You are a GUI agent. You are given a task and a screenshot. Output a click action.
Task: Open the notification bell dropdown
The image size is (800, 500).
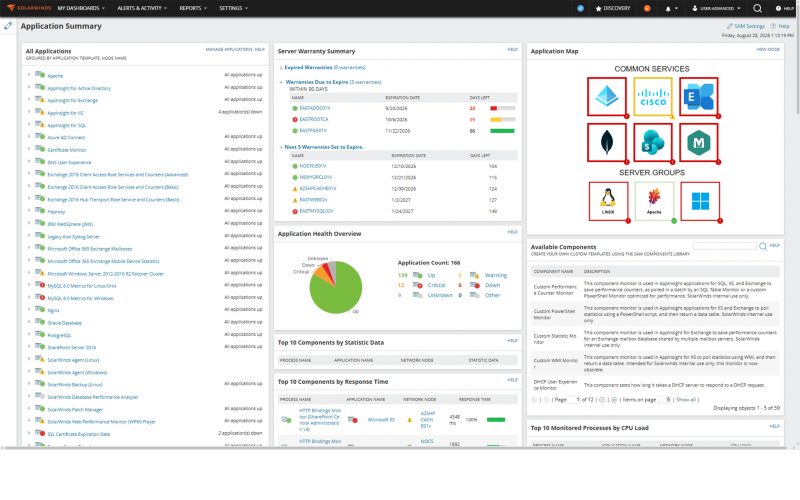point(671,9)
